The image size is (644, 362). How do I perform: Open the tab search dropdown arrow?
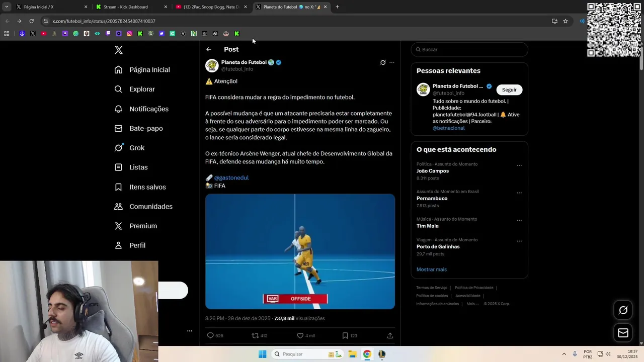coord(7,7)
